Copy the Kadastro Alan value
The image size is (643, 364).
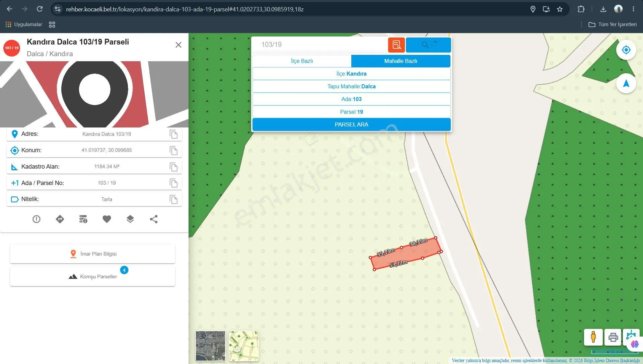pos(173,167)
